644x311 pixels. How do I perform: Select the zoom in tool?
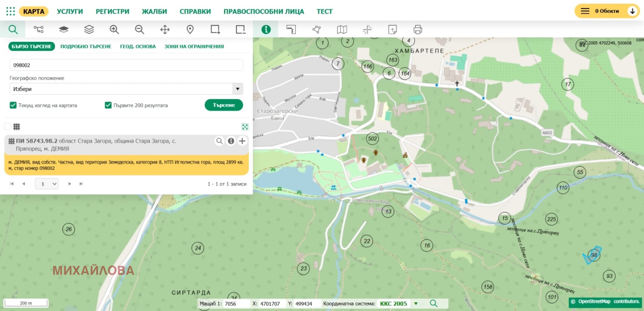click(x=114, y=29)
